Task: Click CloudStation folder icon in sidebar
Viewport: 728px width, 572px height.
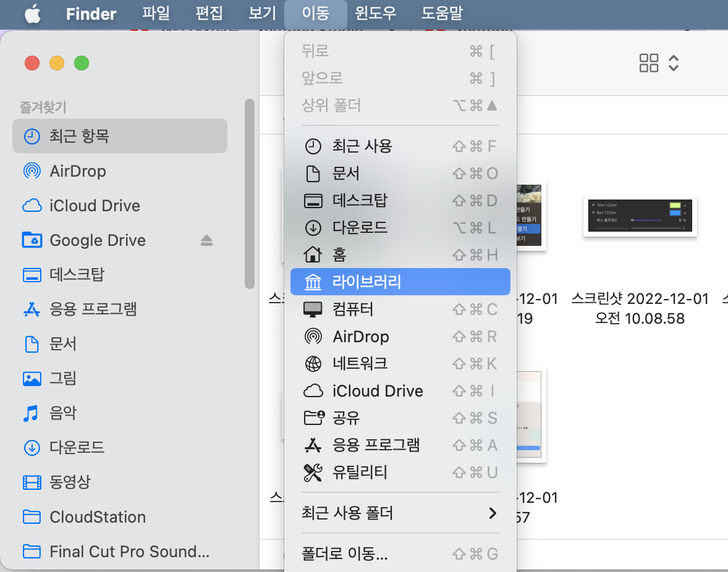Action: tap(32, 517)
